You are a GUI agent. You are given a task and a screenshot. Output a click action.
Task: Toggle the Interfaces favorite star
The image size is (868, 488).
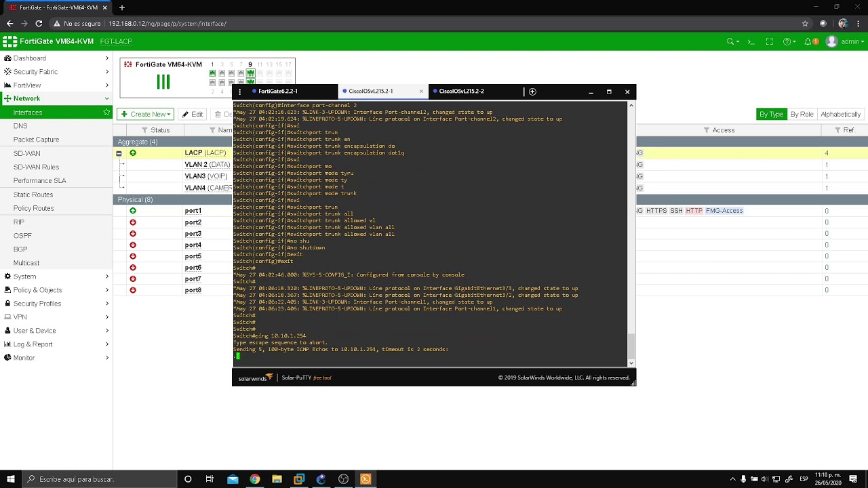[106, 113]
